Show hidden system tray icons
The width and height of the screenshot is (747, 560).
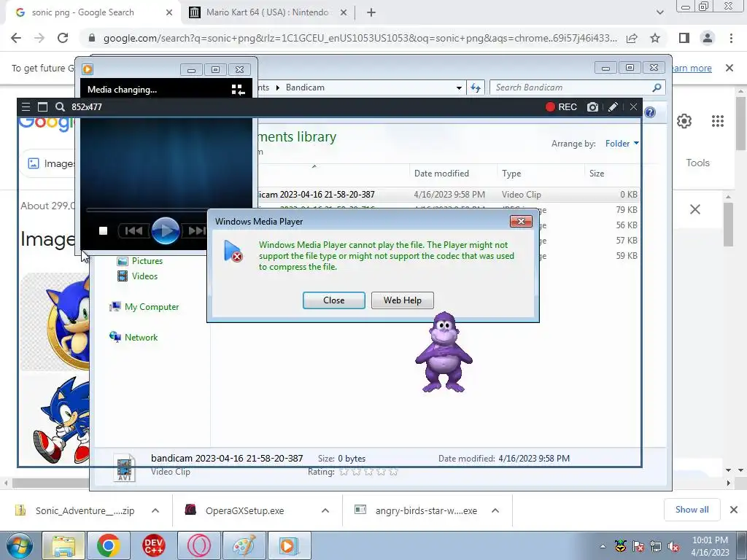click(x=603, y=546)
